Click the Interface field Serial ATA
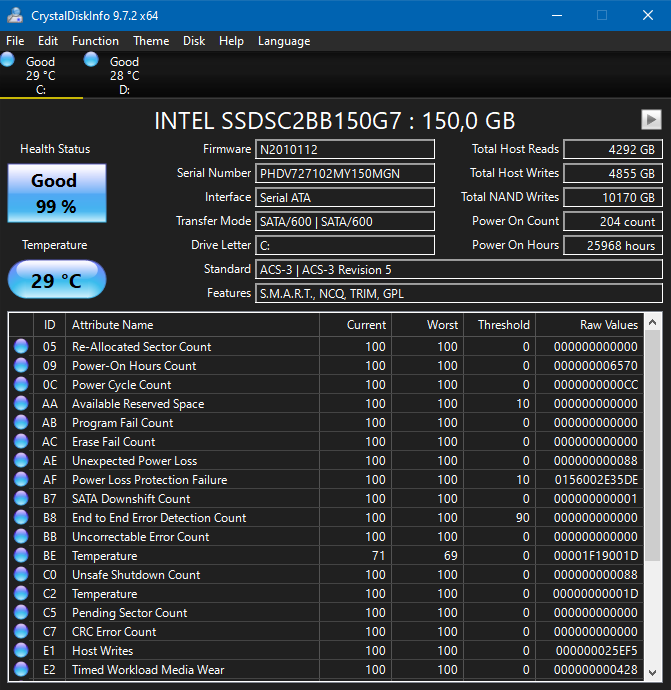671x690 pixels. point(345,197)
